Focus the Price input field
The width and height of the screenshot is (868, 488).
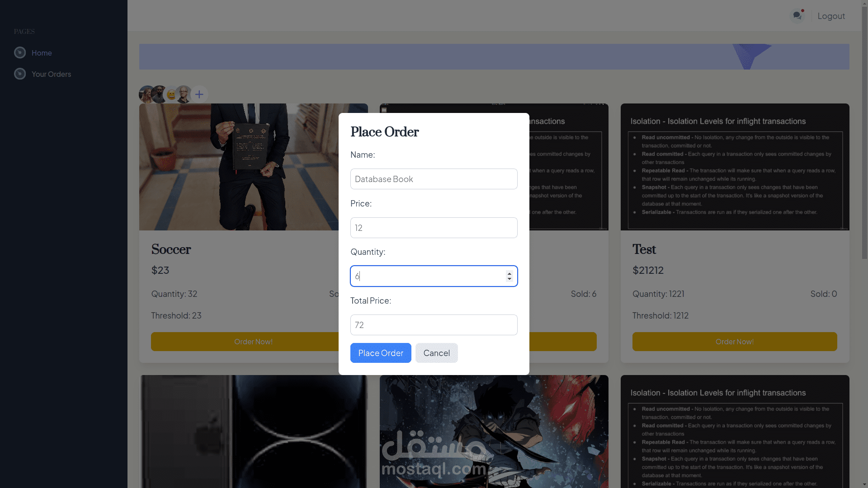coord(434,228)
